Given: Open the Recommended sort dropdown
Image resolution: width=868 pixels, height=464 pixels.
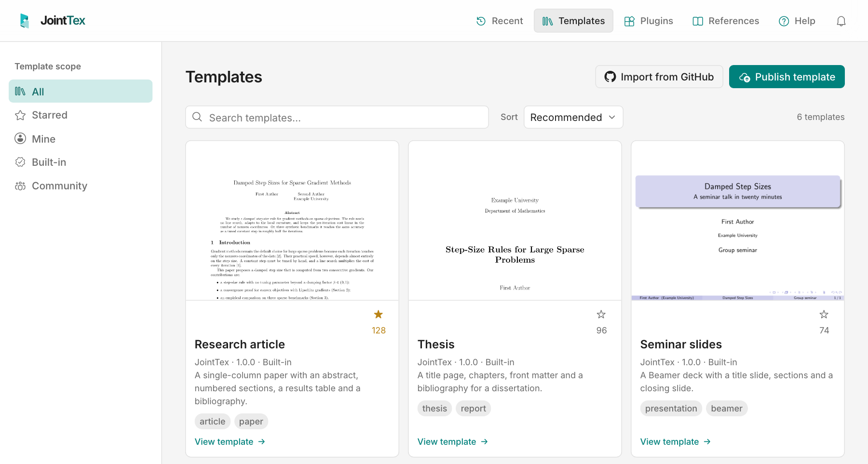Looking at the screenshot, I should [x=573, y=117].
